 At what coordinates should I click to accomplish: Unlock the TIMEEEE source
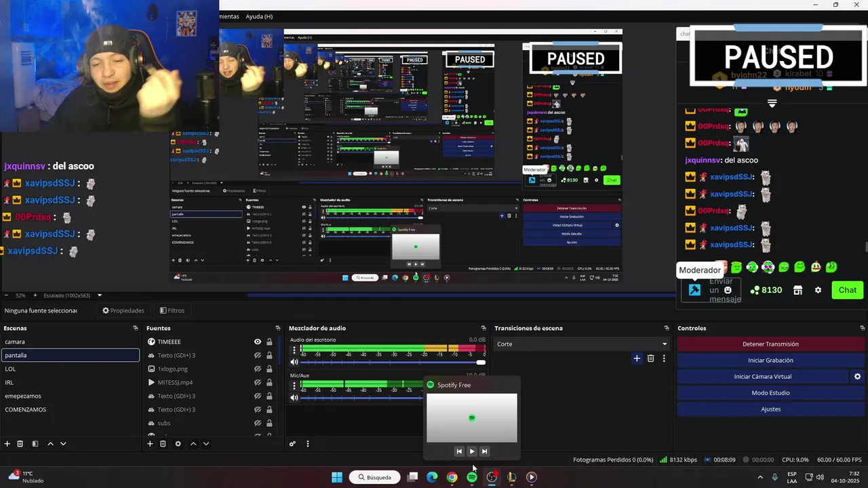pos(269,342)
